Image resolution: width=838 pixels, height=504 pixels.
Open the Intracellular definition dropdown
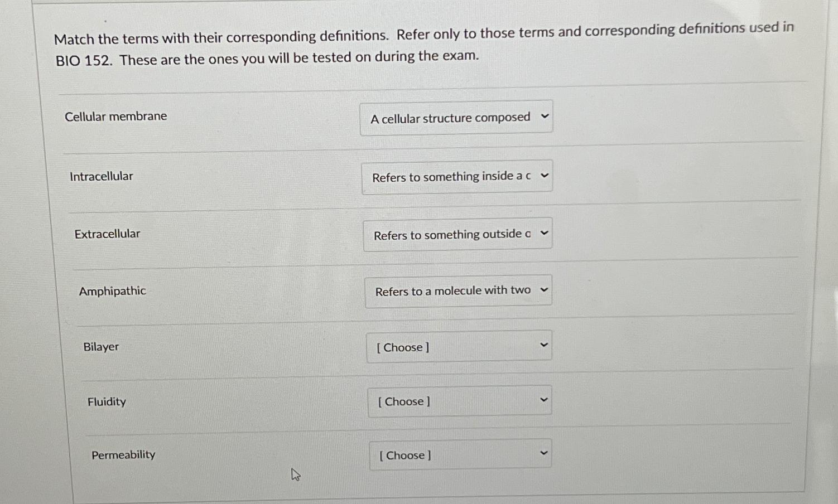pyautogui.click(x=456, y=176)
